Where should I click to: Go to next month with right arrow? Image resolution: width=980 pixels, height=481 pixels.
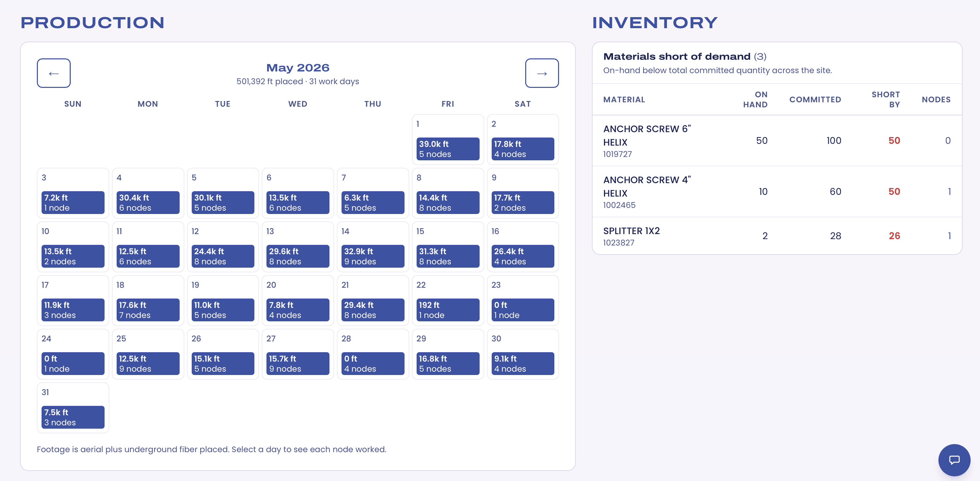[542, 73]
